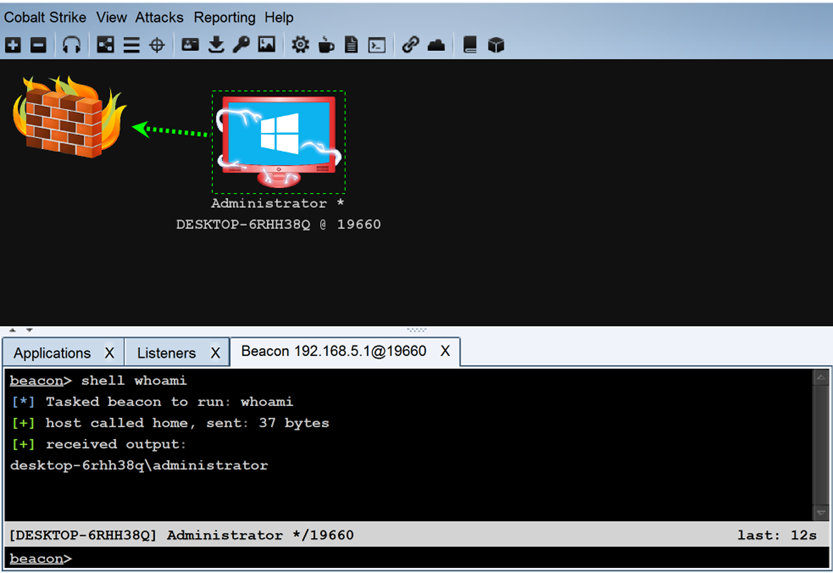Open the Cobalt Strike menu
Screen dimensions: 833x573
45,18
